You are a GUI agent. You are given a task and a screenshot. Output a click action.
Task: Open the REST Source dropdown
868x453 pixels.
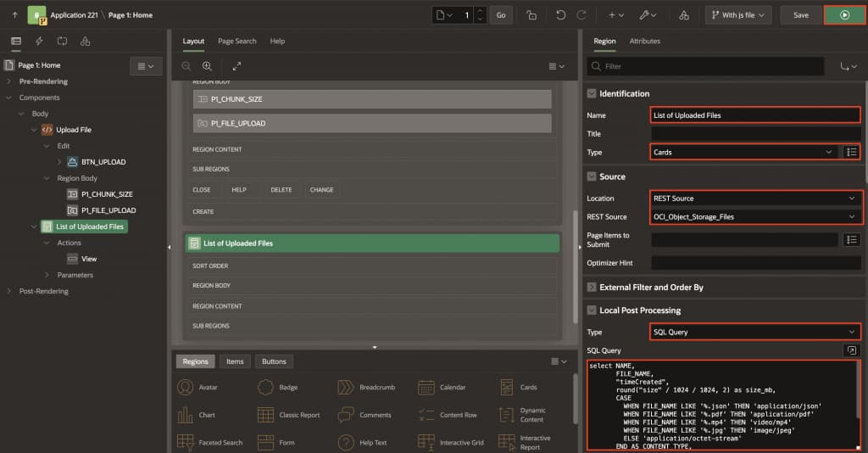pyautogui.click(x=754, y=217)
